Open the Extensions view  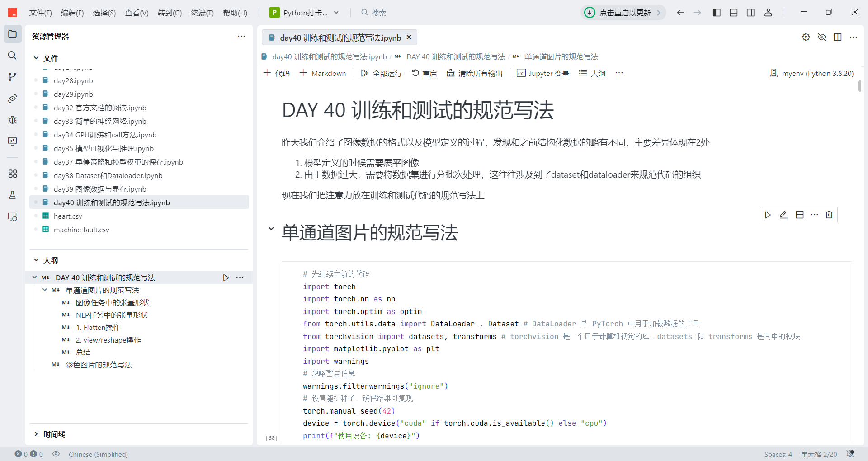pos(12,174)
